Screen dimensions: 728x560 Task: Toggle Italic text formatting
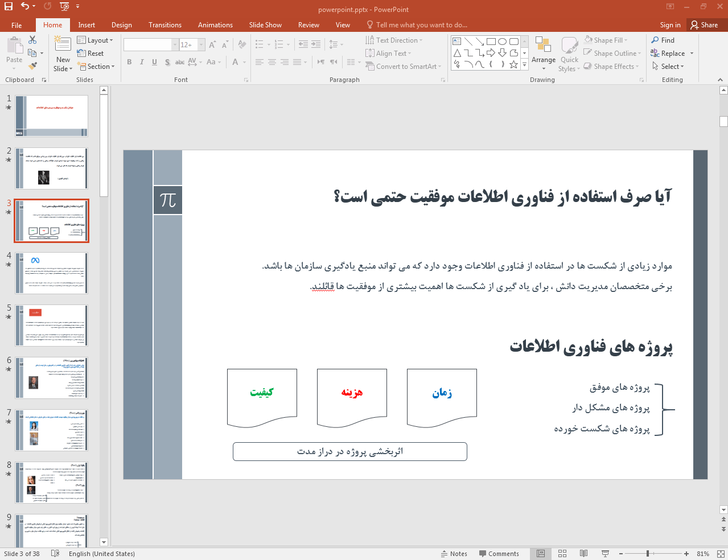[142, 62]
